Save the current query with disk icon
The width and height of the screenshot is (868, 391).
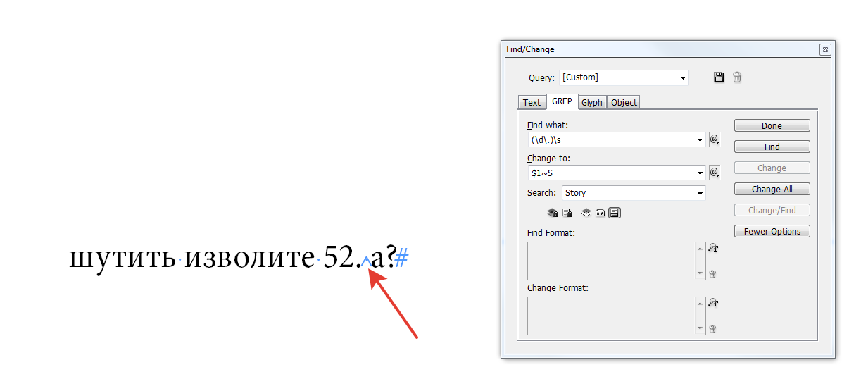click(x=719, y=77)
